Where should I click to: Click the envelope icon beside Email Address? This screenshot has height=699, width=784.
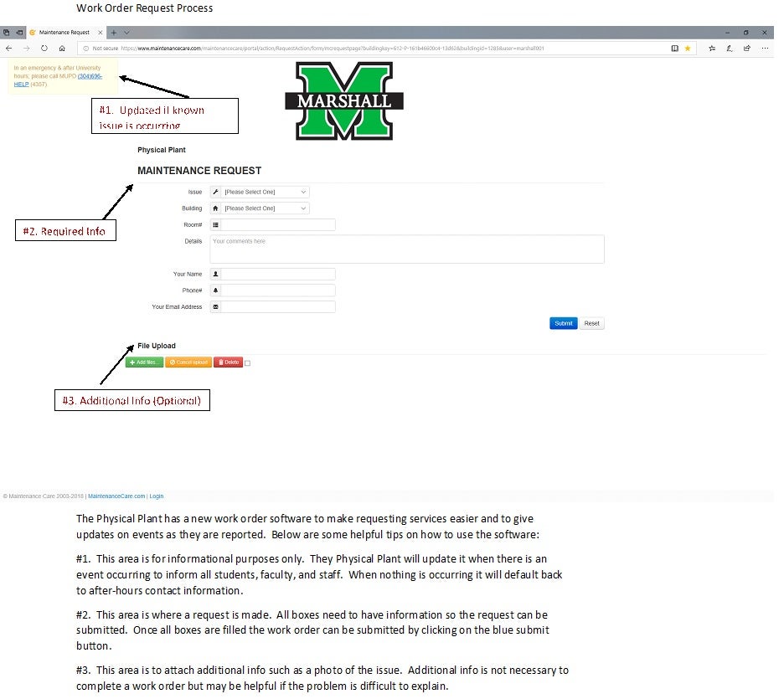215,306
